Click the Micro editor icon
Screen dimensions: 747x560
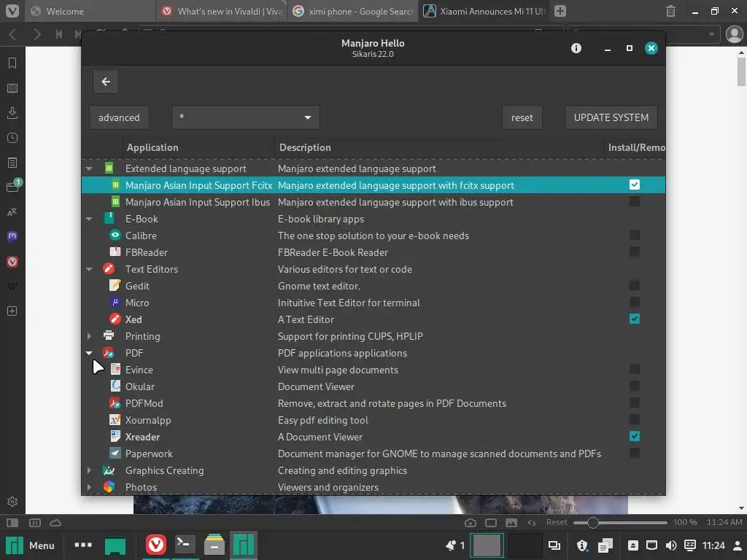(115, 303)
